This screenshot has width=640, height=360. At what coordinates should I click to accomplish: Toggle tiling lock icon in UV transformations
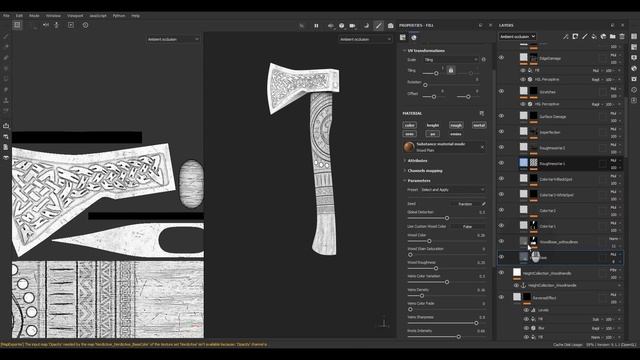(x=451, y=70)
